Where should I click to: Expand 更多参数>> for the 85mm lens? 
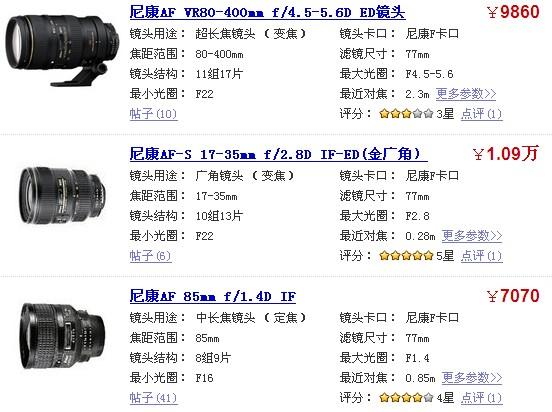472,378
